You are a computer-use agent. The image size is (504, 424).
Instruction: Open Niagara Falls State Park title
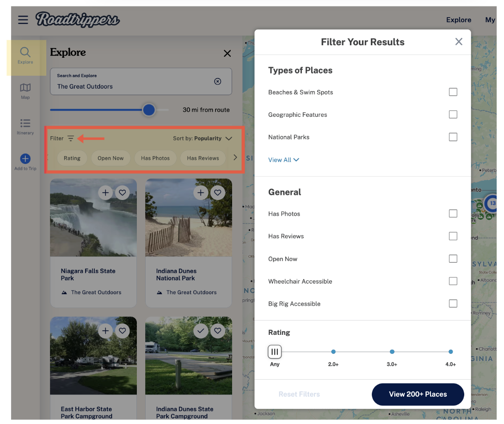pos(88,274)
